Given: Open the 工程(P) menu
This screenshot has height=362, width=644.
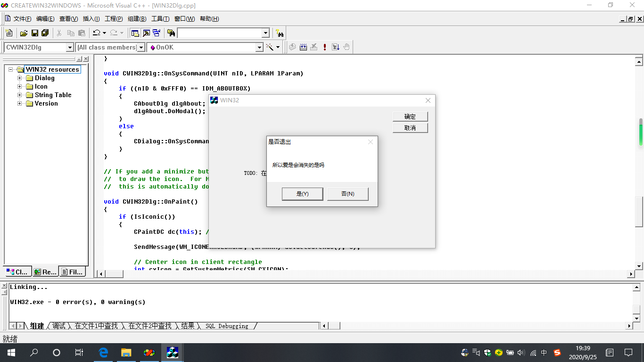Looking at the screenshot, I should click(114, 19).
